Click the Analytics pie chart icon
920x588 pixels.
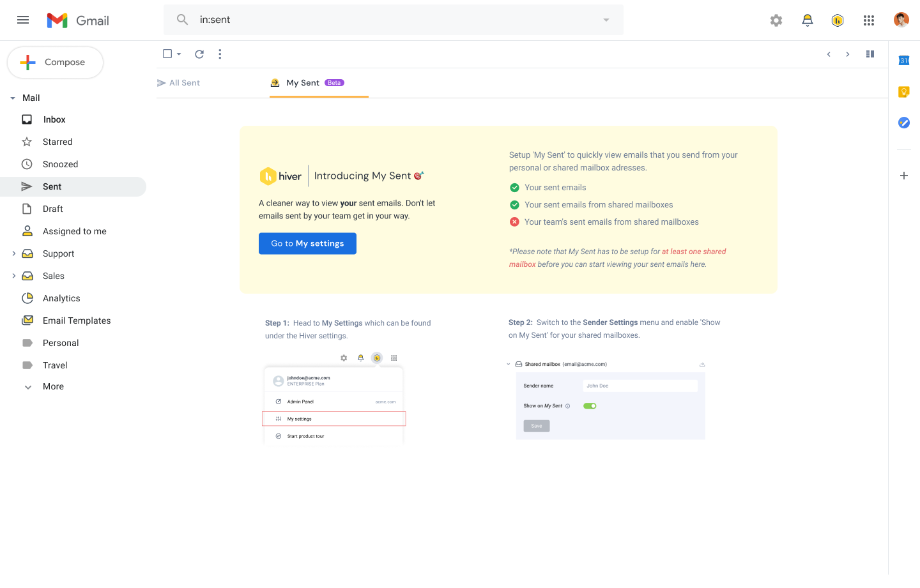(27, 298)
